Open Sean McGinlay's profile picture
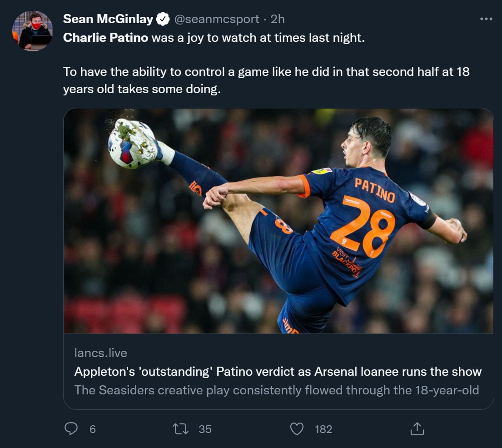The image size is (502, 448). click(x=32, y=31)
